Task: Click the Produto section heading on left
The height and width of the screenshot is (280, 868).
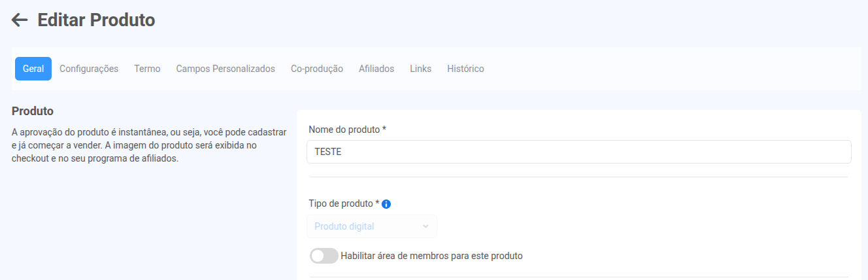Action: click(33, 111)
